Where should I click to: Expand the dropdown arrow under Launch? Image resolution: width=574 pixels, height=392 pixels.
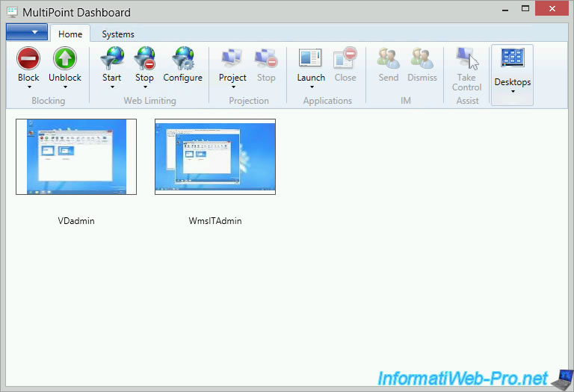pyautogui.click(x=311, y=87)
